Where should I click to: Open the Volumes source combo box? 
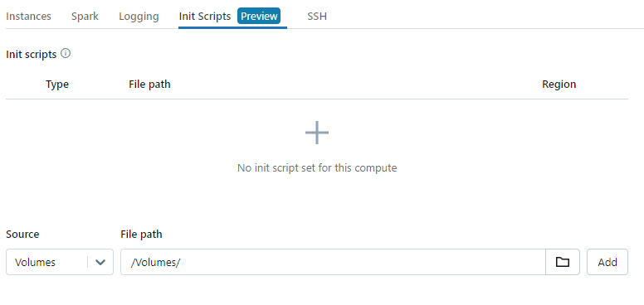(60, 262)
